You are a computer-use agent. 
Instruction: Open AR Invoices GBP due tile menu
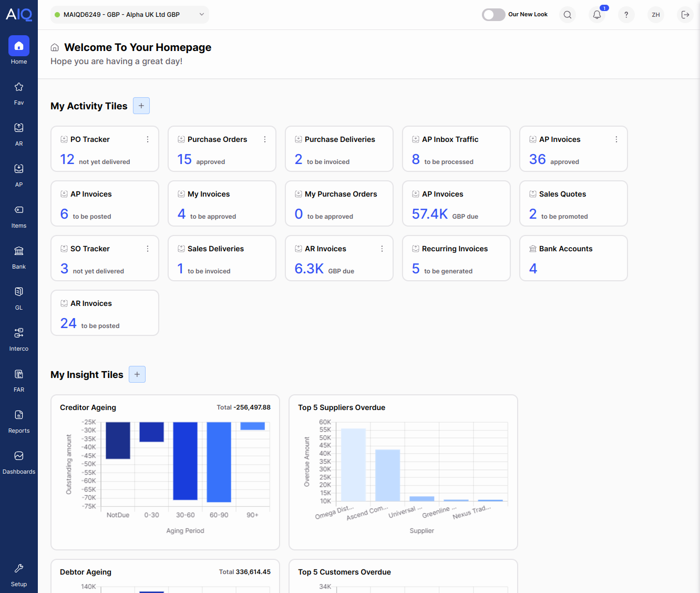382,249
